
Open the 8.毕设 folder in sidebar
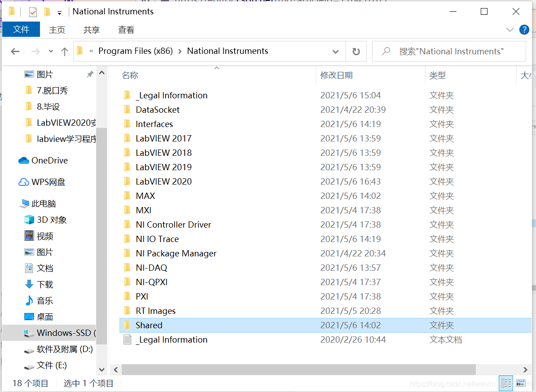click(x=48, y=106)
